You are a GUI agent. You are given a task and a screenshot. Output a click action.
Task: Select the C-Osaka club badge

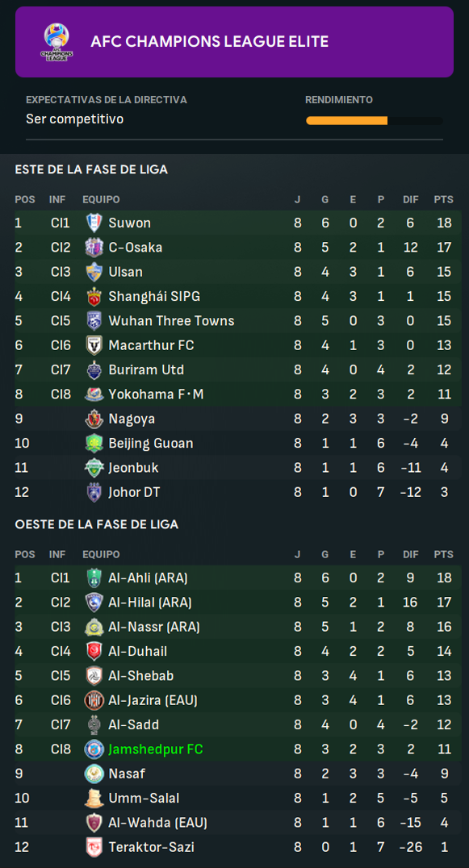click(x=94, y=248)
